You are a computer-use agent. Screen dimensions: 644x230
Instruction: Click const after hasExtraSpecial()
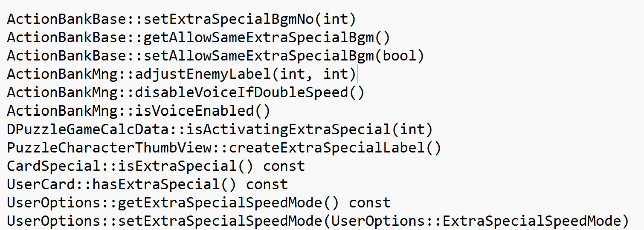coord(267,184)
